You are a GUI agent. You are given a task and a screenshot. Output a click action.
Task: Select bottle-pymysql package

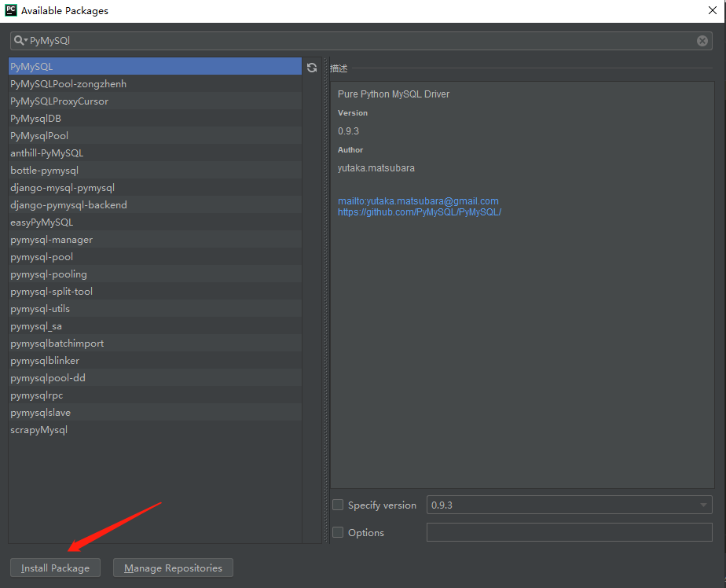click(155, 170)
